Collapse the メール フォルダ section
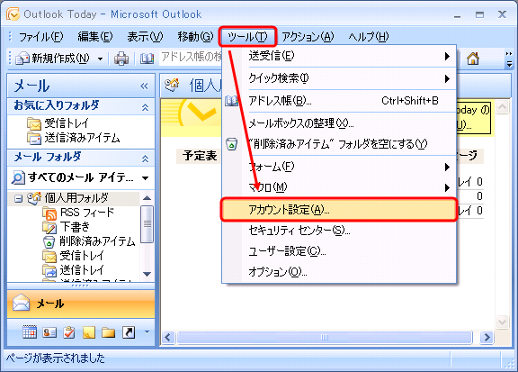 tap(145, 159)
